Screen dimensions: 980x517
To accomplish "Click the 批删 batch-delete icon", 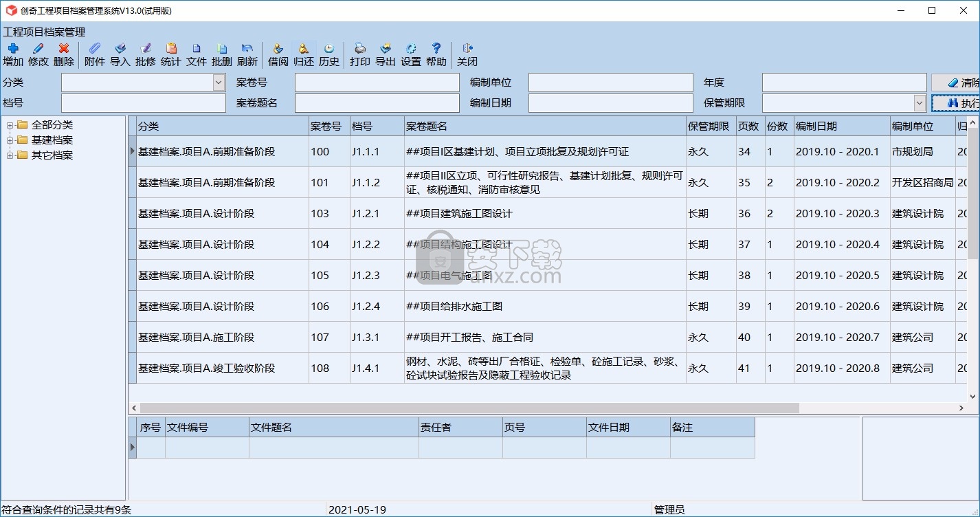I will coord(222,54).
